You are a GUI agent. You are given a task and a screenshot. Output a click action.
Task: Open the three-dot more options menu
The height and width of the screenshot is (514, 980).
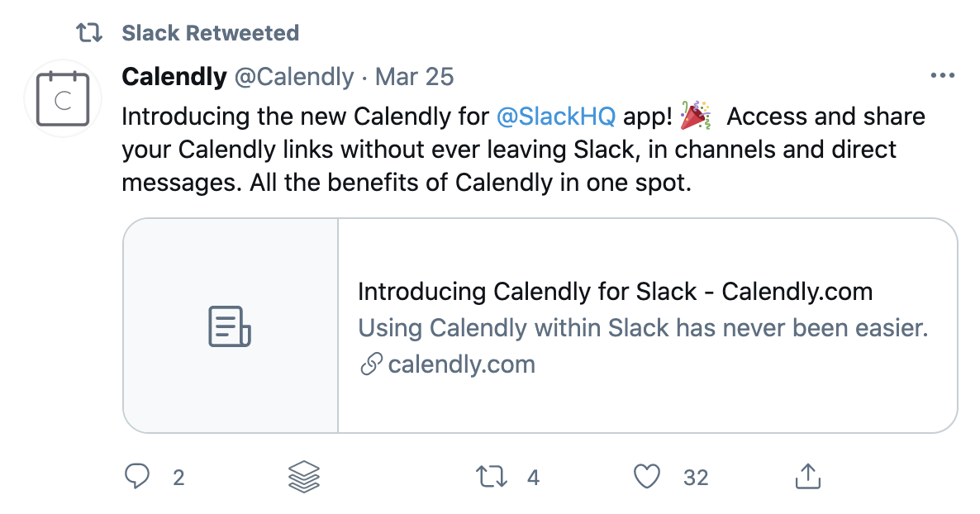[942, 76]
